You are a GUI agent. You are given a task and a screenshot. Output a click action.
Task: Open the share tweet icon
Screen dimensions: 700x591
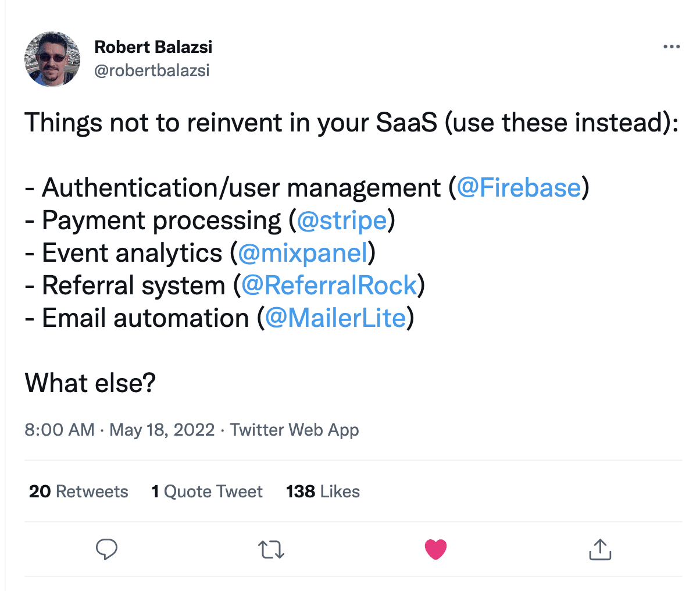[600, 549]
